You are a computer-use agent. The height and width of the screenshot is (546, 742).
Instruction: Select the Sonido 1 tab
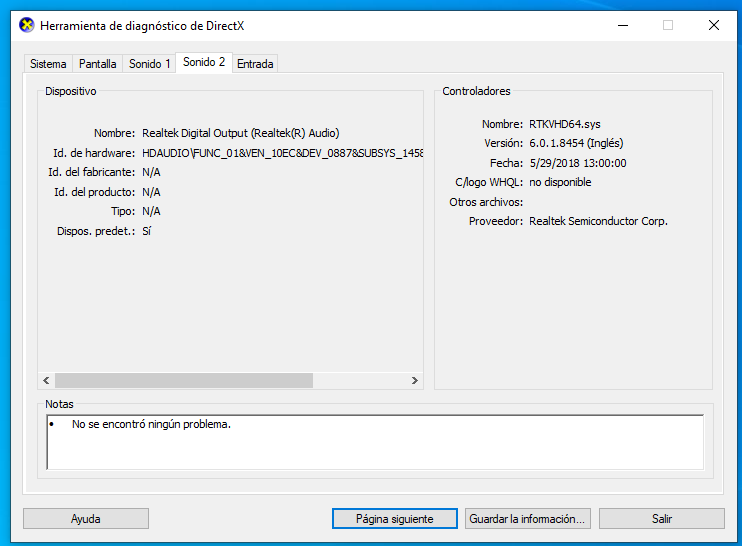click(x=150, y=64)
